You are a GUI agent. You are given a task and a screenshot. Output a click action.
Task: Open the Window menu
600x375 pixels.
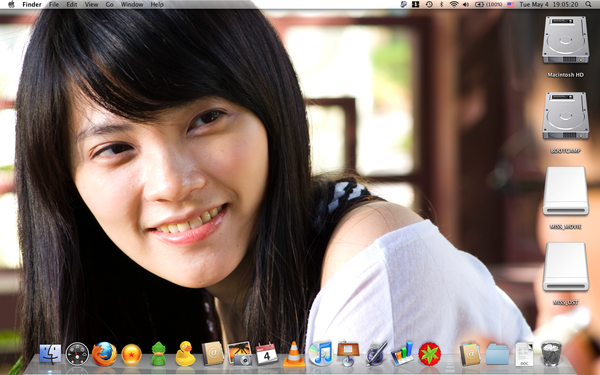132,5
